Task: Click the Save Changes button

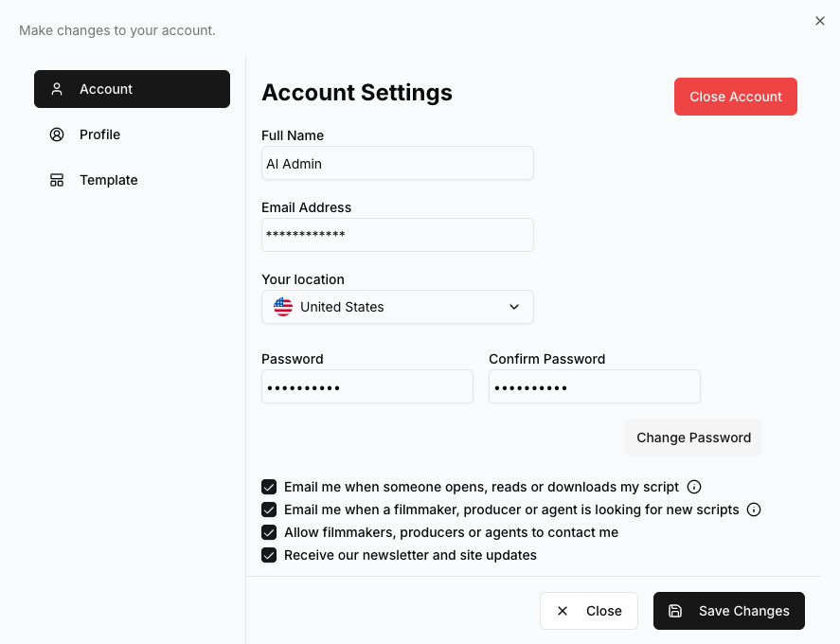Action: click(x=729, y=611)
